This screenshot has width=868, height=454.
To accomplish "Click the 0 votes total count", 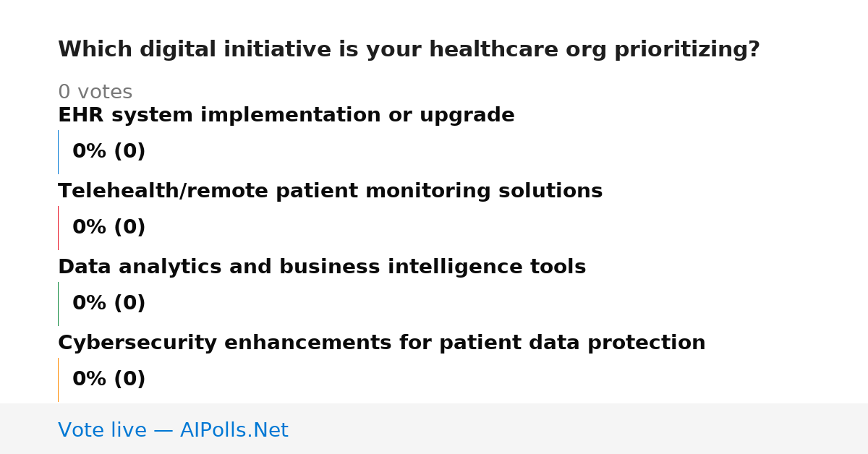I will [x=95, y=93].
